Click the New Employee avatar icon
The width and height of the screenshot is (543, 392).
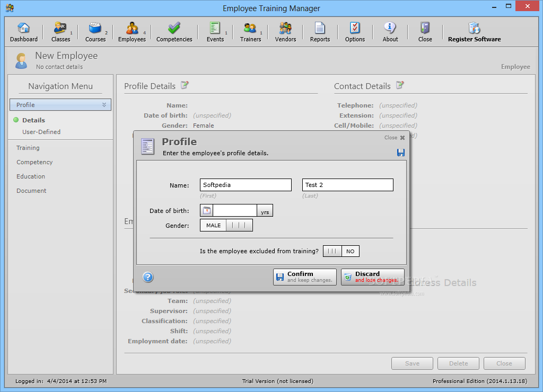click(21, 61)
